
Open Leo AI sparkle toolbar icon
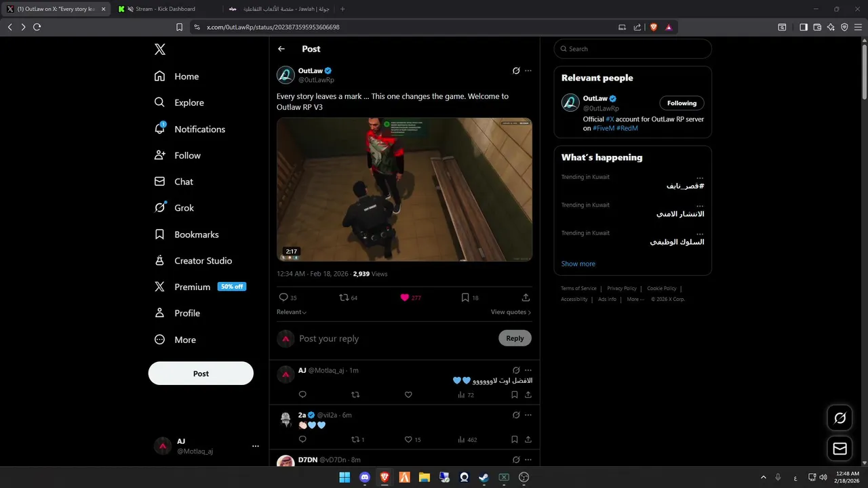(x=831, y=27)
